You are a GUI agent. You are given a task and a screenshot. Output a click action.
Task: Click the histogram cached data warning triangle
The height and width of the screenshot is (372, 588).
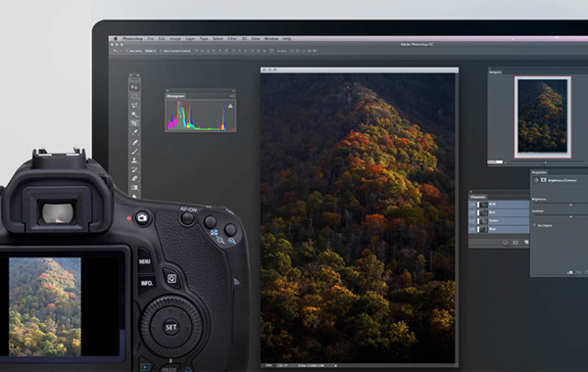[230, 106]
